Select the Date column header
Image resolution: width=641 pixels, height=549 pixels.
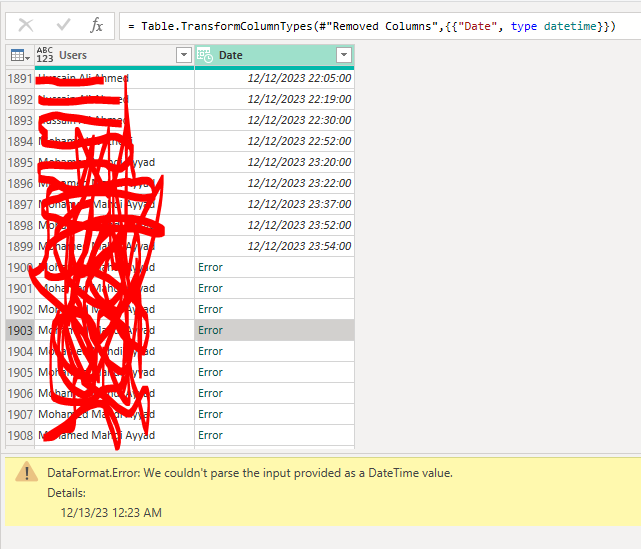pos(274,55)
